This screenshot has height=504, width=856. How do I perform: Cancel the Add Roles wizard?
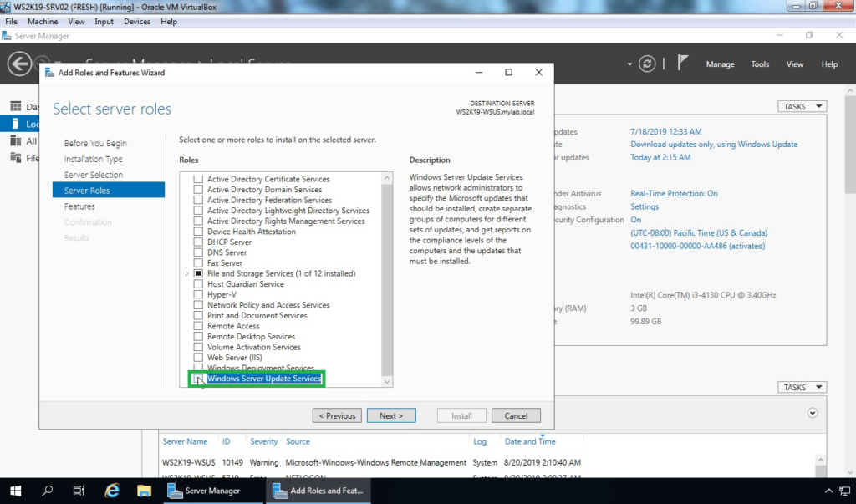click(516, 415)
